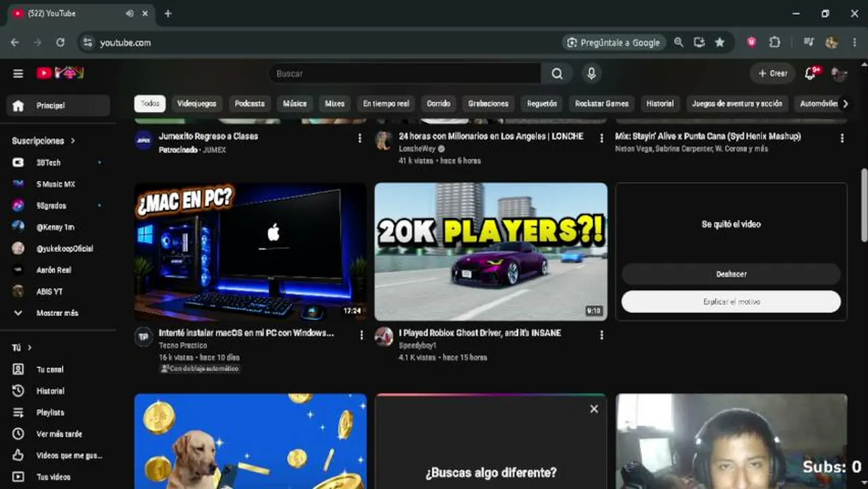Image resolution: width=868 pixels, height=489 pixels.
Task: Click the search magnifier button
Action: point(557,73)
